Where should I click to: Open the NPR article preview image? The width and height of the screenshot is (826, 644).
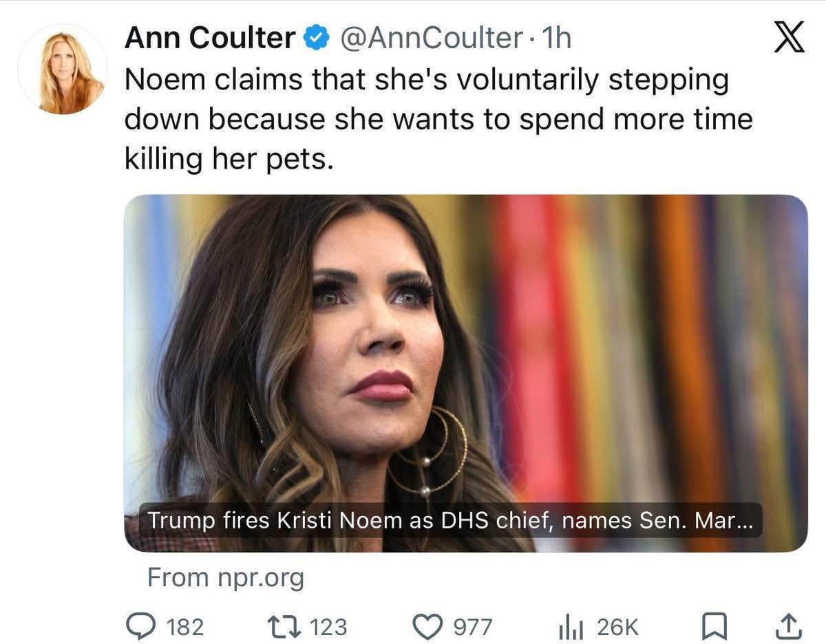click(x=465, y=344)
